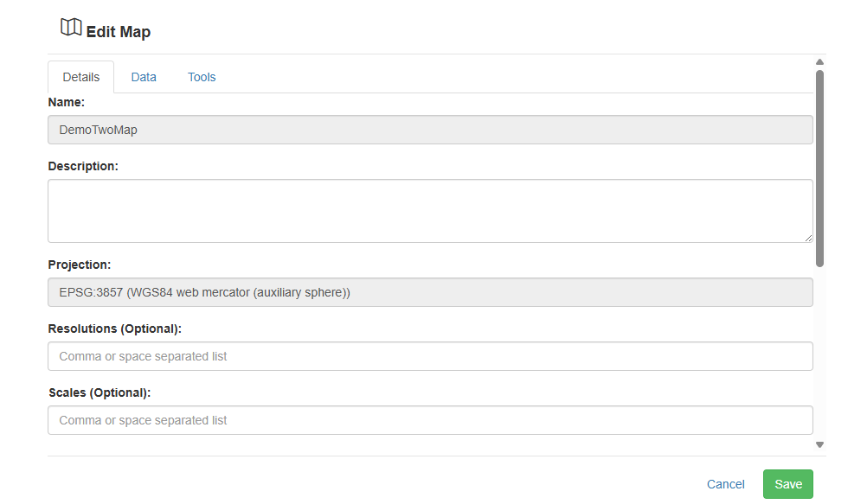
Task: Click the Scales (Optional) input box
Action: click(x=430, y=420)
